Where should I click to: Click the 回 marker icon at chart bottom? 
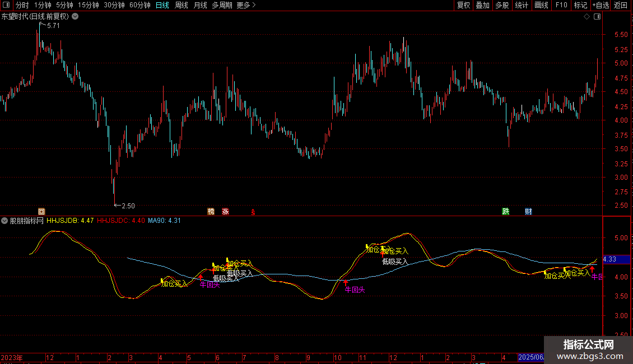[x=41, y=212]
